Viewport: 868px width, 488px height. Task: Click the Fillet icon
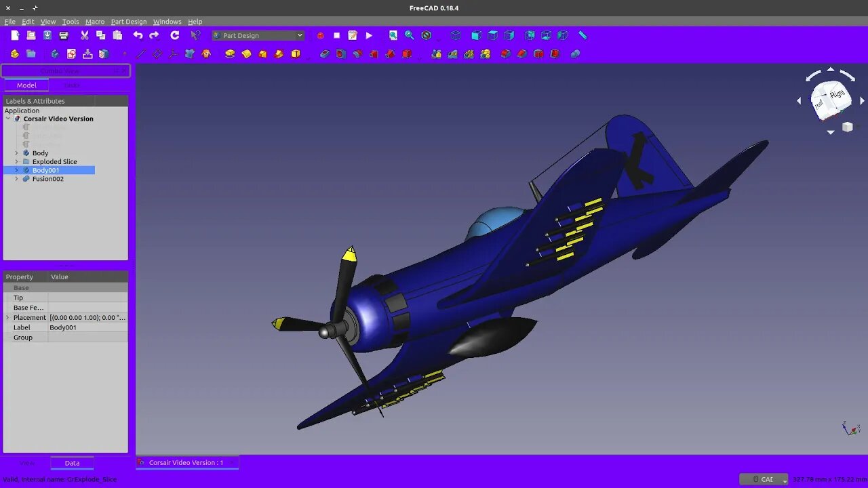point(506,54)
